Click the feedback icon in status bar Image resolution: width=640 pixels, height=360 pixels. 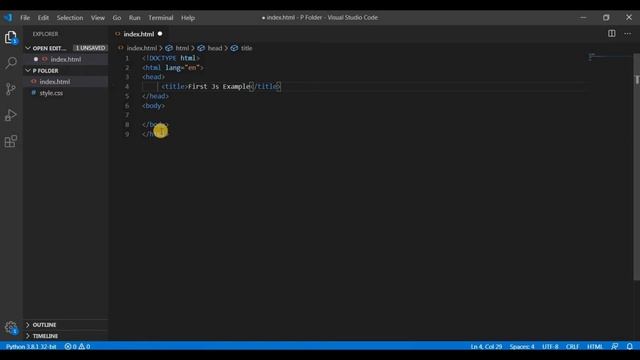coord(615,346)
